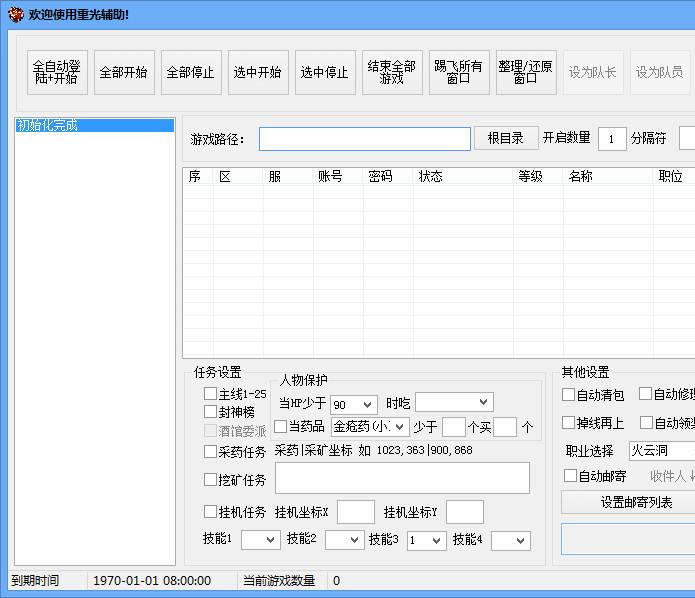Image resolution: width=695 pixels, height=598 pixels.
Task: Toggle the 挖矿任务 checkbox
Action: (211, 480)
